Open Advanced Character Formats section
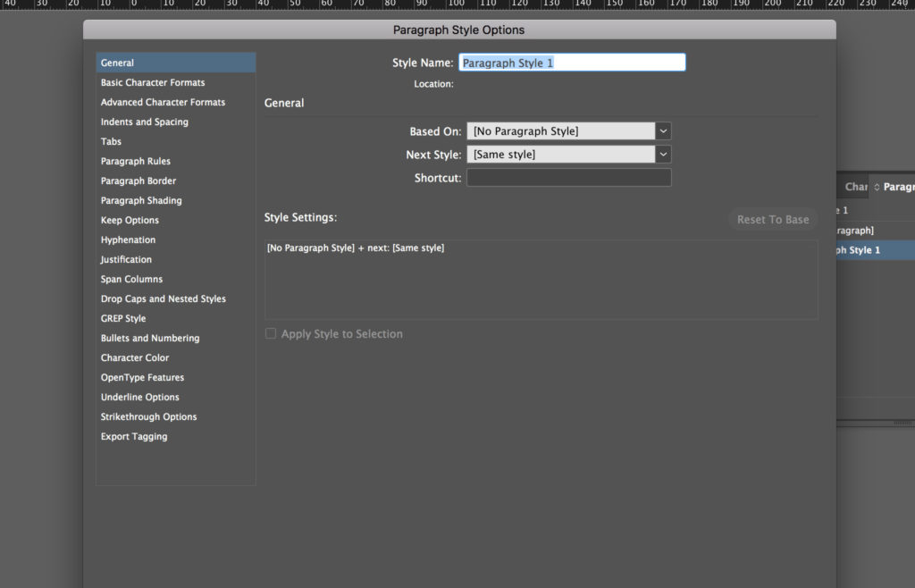 pos(163,102)
